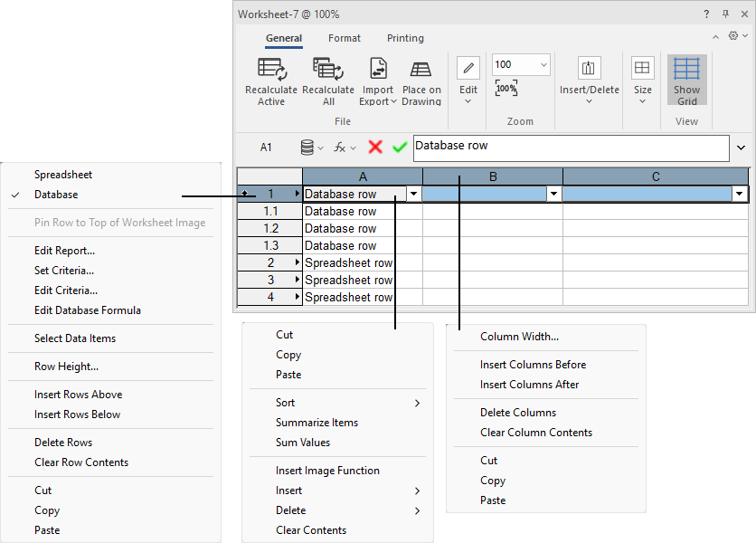Reset zoom using the 100% icon
Image resolution: width=756 pixels, height=543 pixels.
(506, 88)
